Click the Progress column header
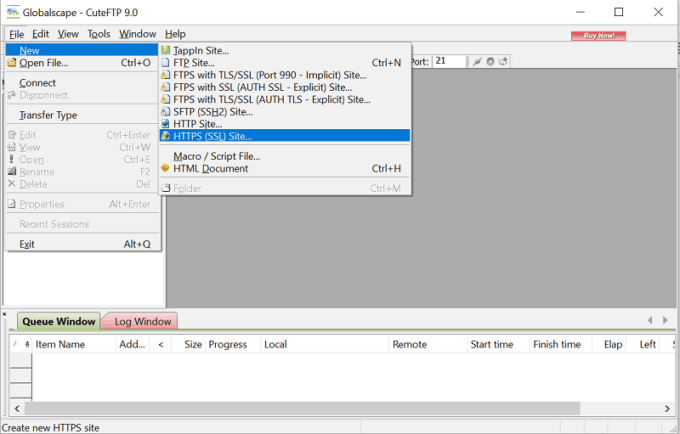 (233, 344)
